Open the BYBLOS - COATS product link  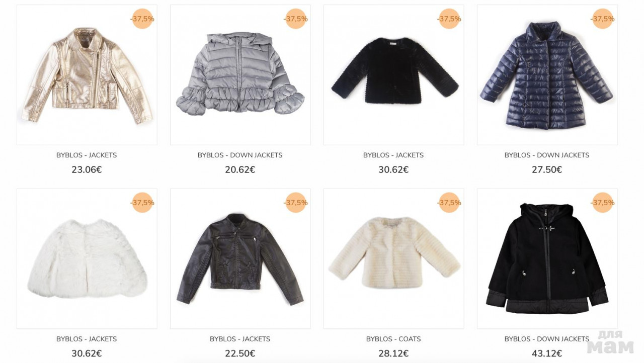pos(393,339)
